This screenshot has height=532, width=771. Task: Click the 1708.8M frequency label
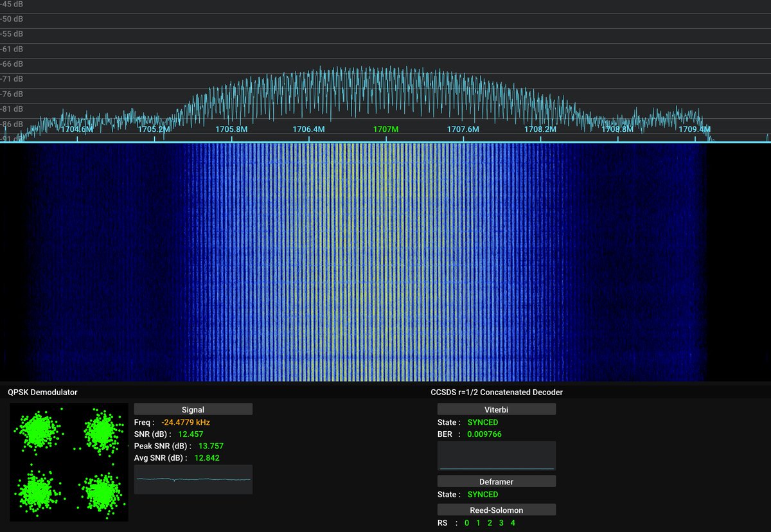pos(617,129)
